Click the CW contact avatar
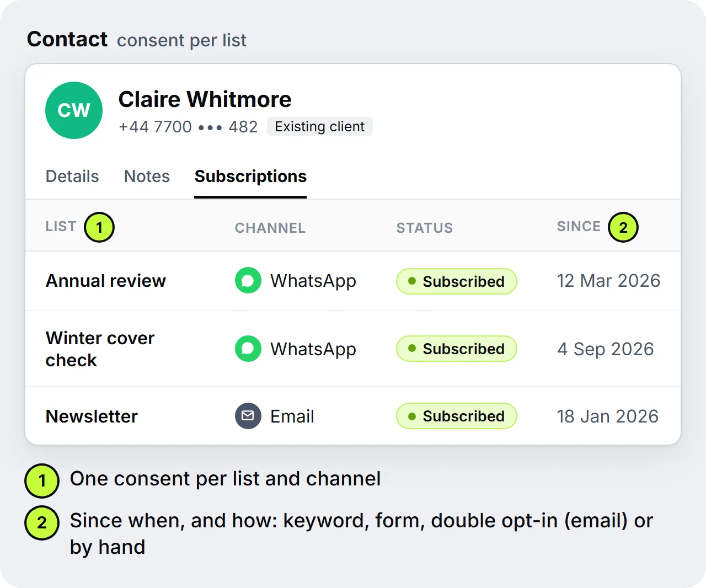Screen dimensions: 706x588 click(74, 110)
